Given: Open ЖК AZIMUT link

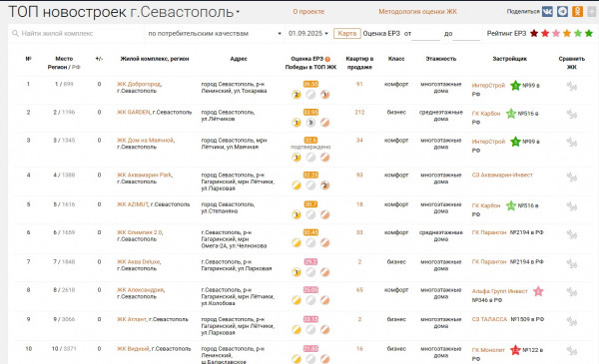Looking at the screenshot, I should pyautogui.click(x=132, y=204).
